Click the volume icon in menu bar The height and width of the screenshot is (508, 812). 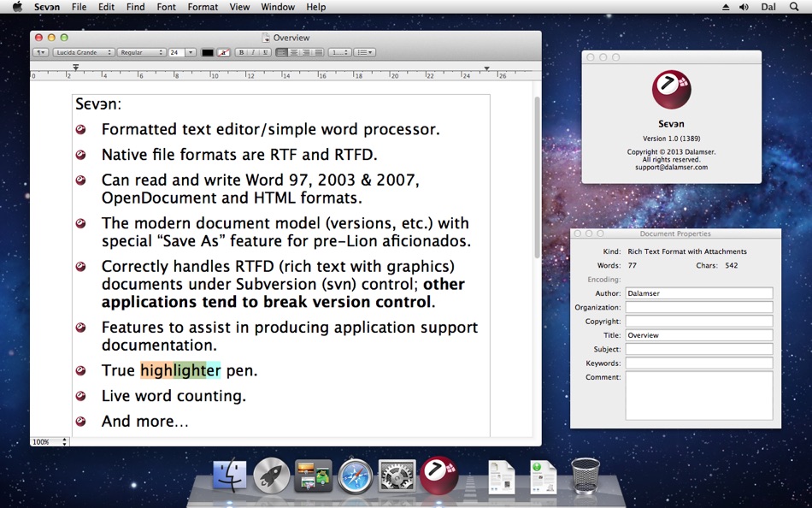(x=744, y=7)
